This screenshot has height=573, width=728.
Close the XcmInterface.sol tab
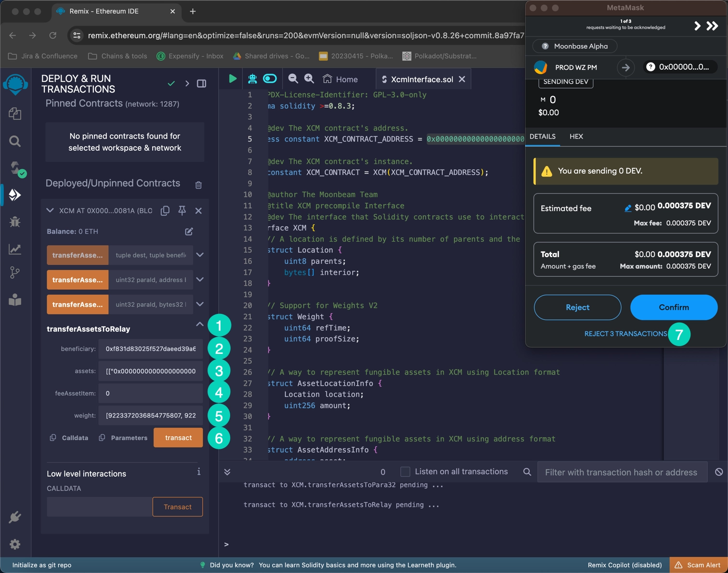[x=462, y=79]
